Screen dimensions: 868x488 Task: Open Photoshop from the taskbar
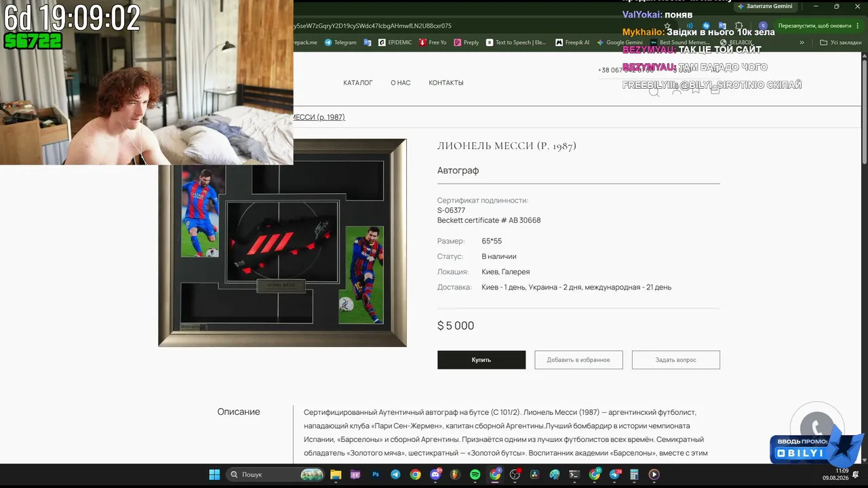[376, 474]
